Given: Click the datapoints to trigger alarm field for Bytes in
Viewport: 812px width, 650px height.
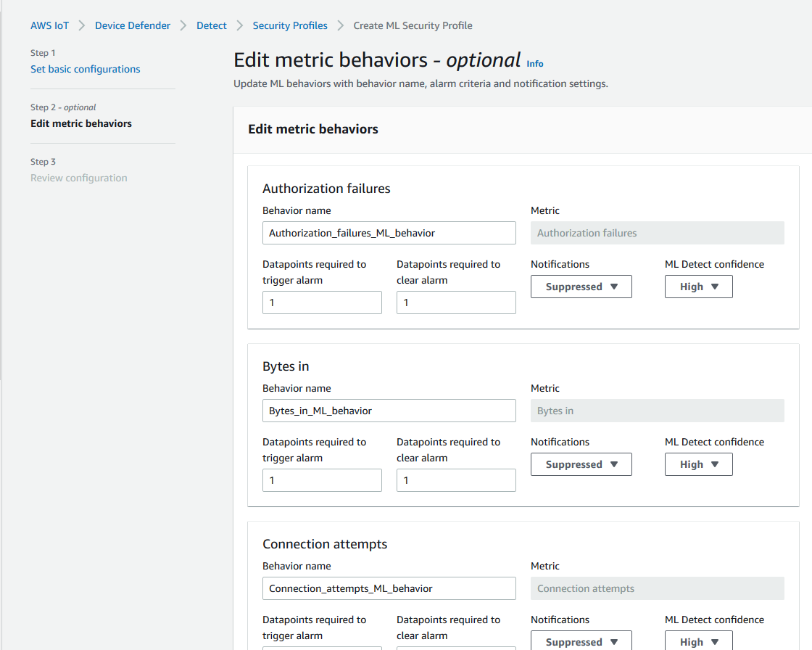Looking at the screenshot, I should [322, 480].
